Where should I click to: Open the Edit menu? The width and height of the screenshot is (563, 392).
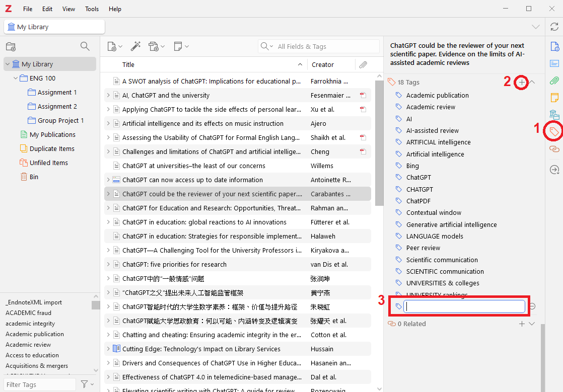coord(47,9)
